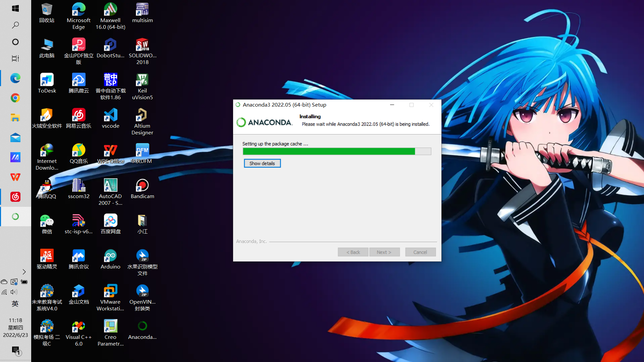
Task: Open notification center icon
Action: (16, 351)
